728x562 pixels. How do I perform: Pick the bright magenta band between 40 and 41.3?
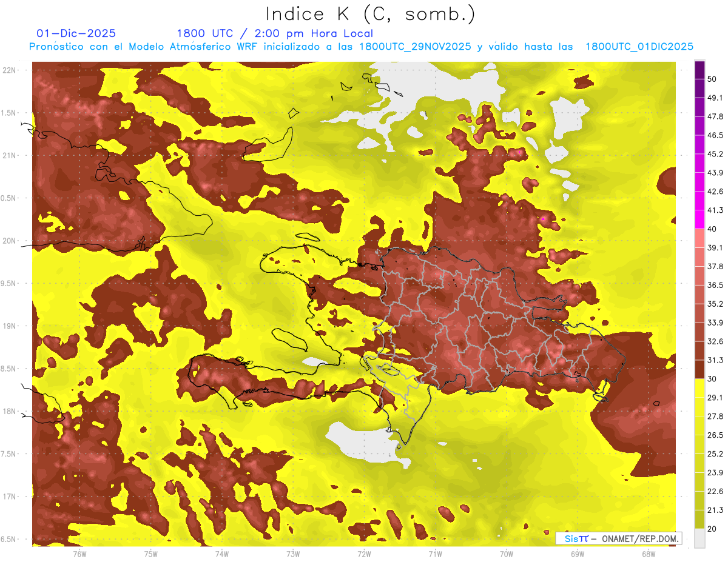(x=699, y=219)
